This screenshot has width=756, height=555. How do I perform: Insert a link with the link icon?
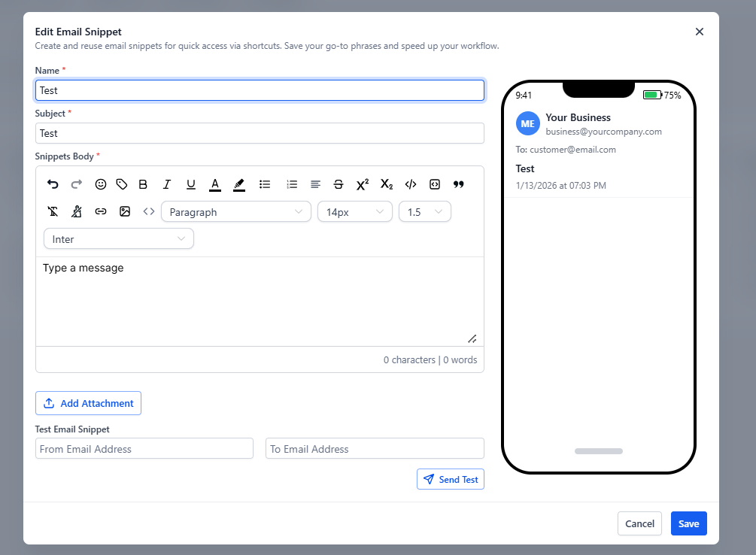[x=101, y=212]
